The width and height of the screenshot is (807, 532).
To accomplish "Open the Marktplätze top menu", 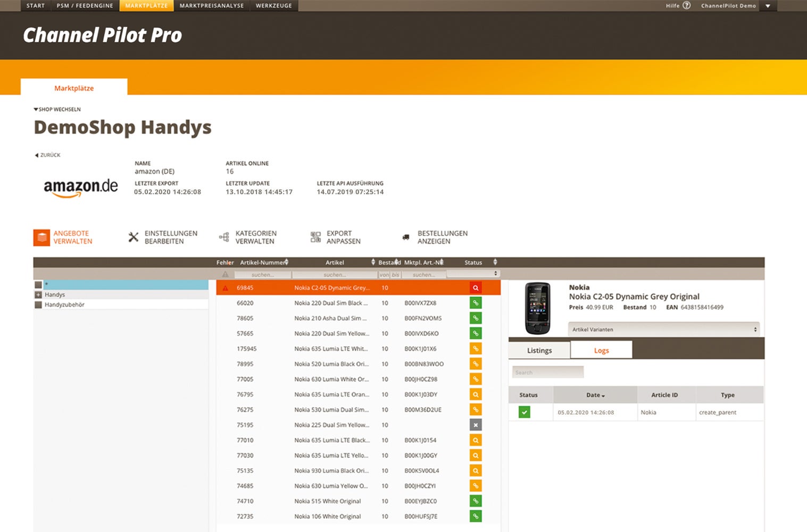I will tap(146, 6).
